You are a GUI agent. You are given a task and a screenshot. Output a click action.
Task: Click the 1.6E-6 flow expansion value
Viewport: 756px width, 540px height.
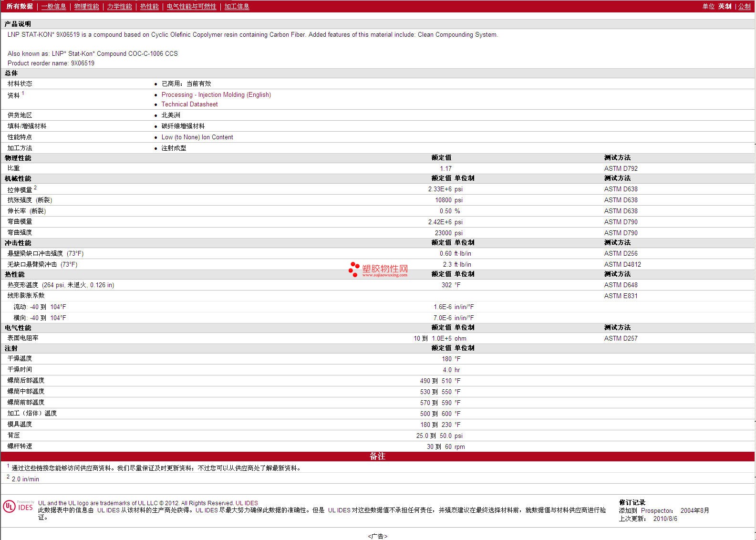[443, 307]
